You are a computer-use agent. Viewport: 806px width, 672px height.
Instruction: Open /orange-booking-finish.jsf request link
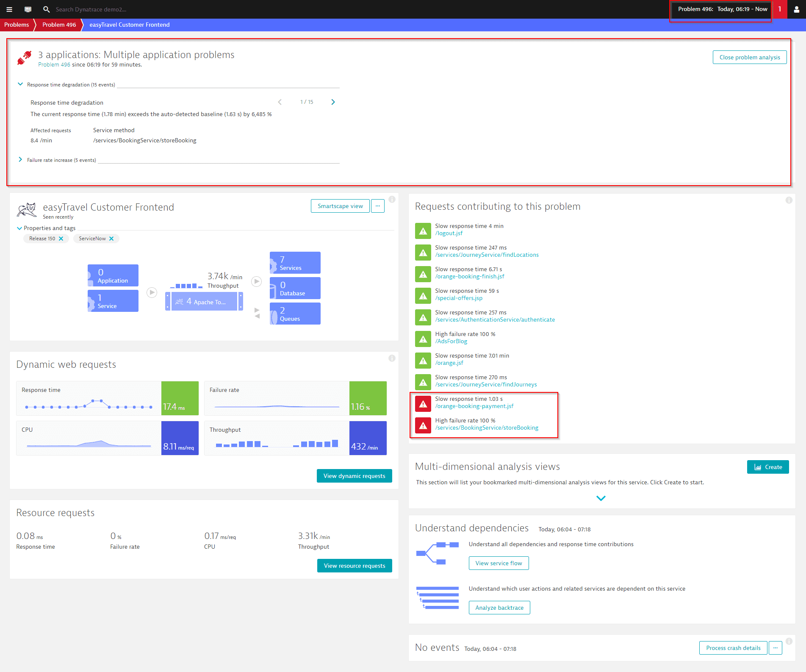point(470,277)
